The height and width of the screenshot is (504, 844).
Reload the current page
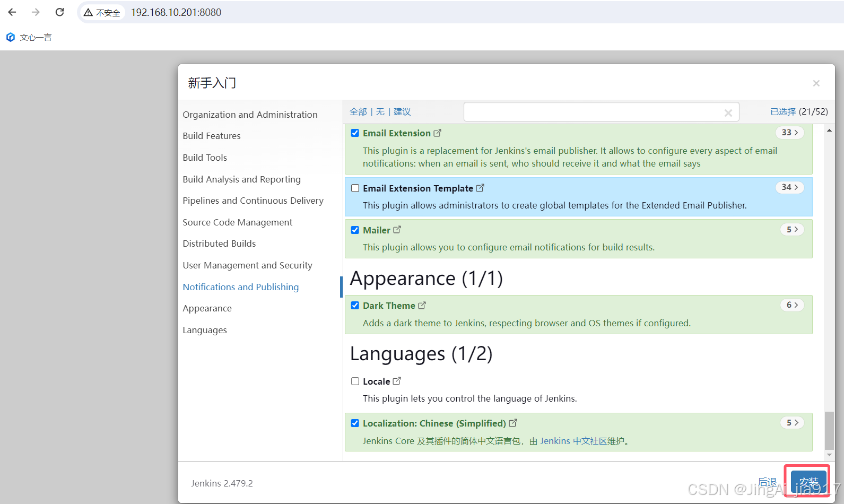(59, 12)
